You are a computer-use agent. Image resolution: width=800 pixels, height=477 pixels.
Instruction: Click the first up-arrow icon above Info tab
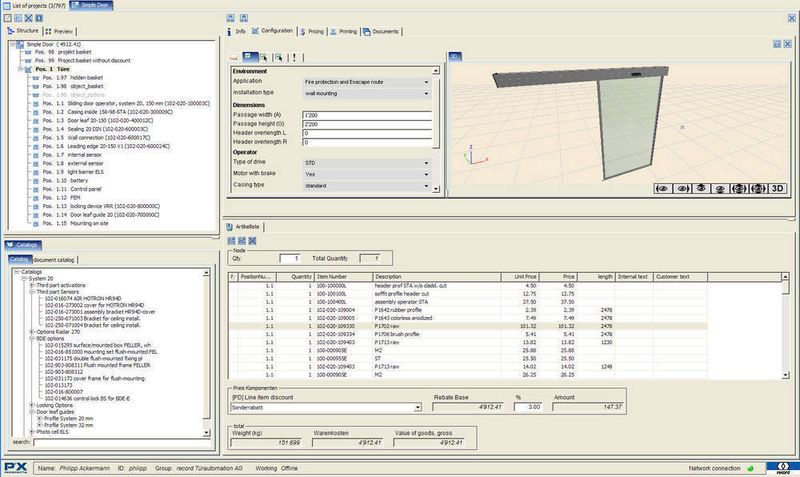tap(231, 18)
